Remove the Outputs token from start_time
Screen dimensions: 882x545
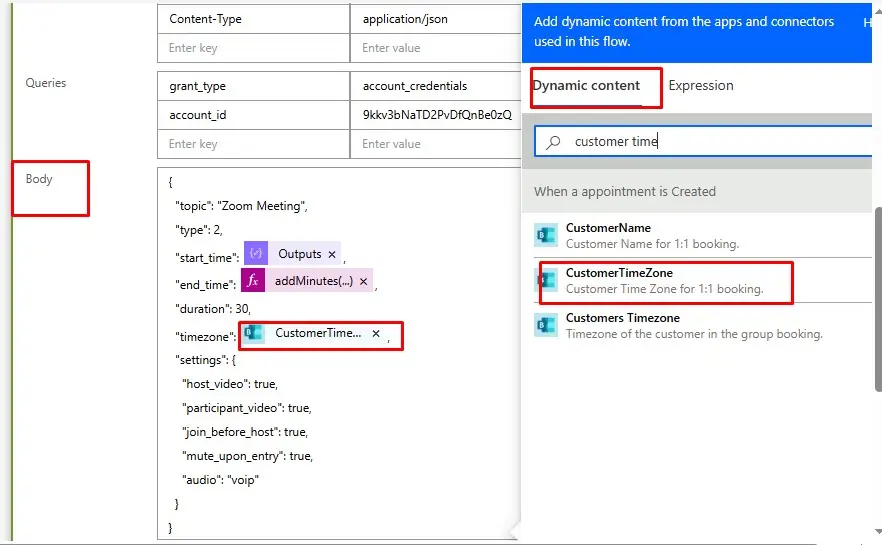point(332,255)
